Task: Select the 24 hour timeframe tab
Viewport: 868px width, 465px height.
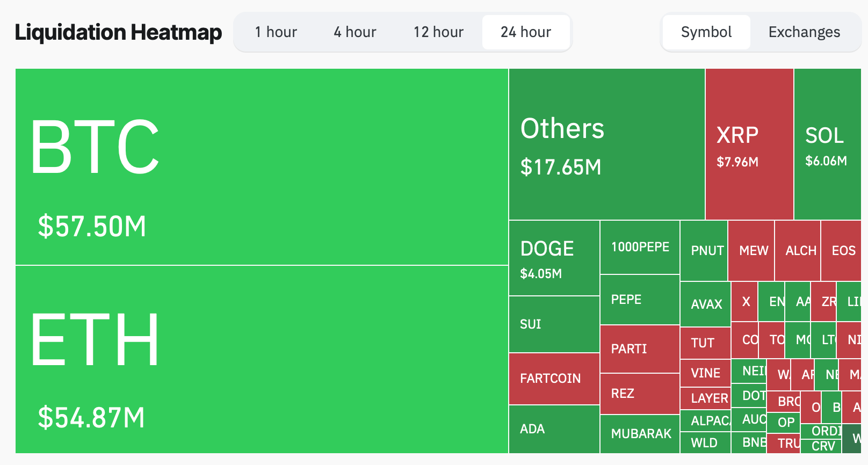Action: (x=525, y=32)
